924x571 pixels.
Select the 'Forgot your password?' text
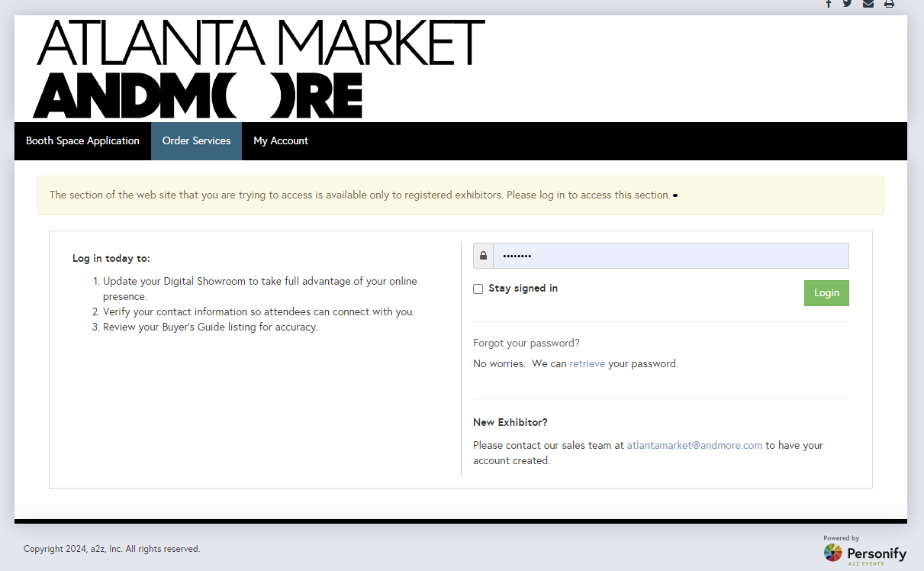(x=526, y=343)
